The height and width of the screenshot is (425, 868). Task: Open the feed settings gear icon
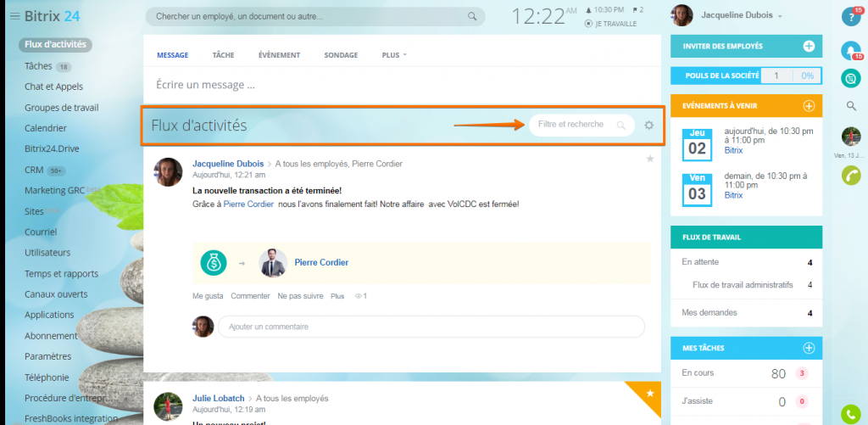click(648, 126)
